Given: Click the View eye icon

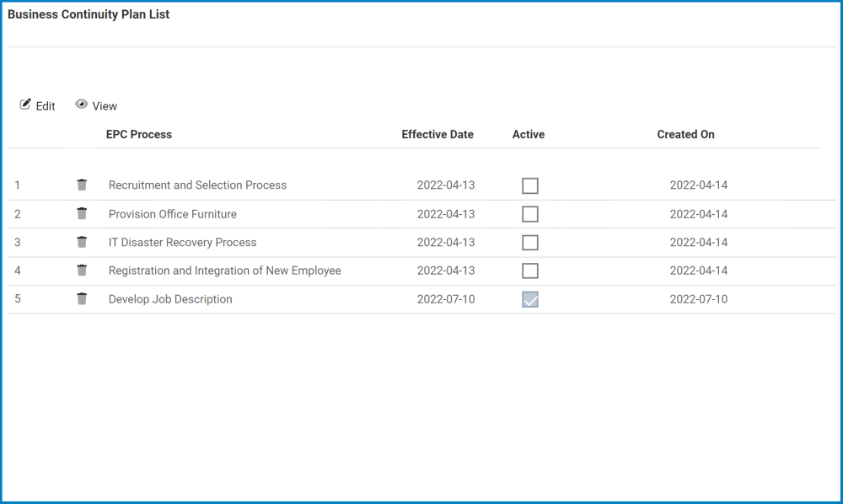Looking at the screenshot, I should click(x=82, y=105).
